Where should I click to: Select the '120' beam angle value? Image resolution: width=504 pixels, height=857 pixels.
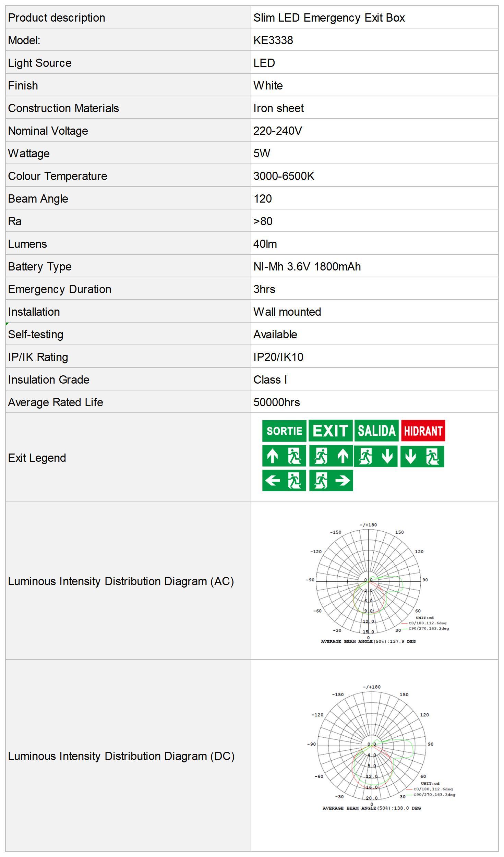pyautogui.click(x=263, y=198)
